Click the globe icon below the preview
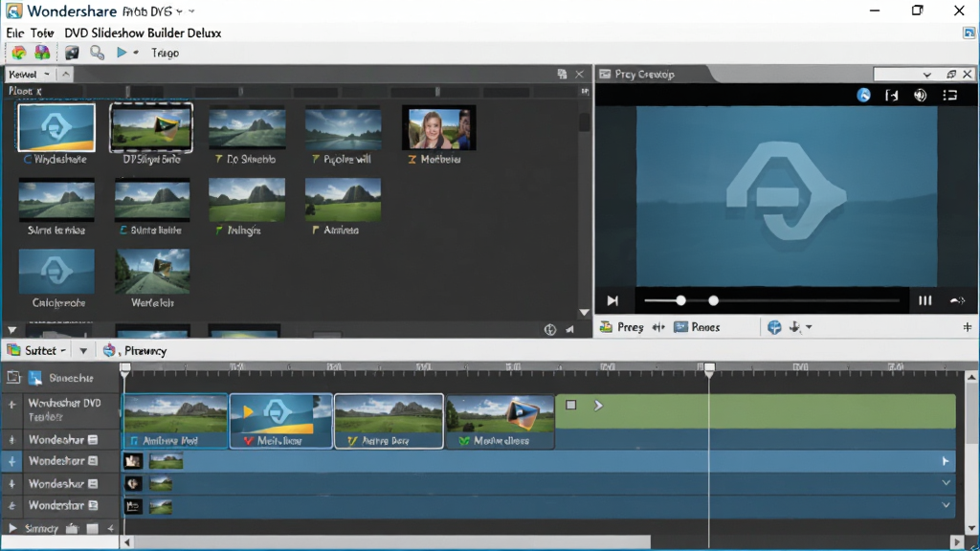The image size is (980, 551). click(774, 327)
